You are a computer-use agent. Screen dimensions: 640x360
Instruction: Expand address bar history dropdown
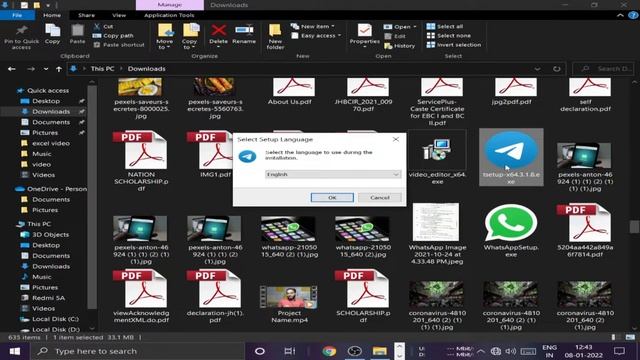pyautogui.click(x=538, y=69)
